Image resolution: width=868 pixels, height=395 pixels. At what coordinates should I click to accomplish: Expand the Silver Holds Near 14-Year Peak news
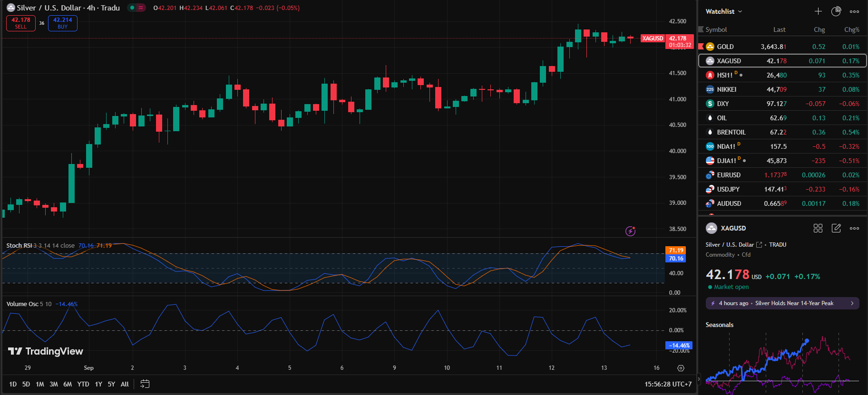(782, 303)
